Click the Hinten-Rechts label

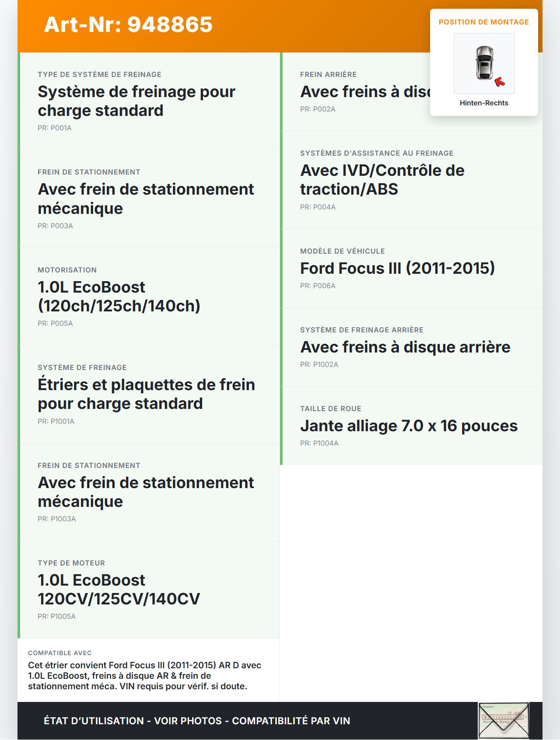tap(484, 103)
